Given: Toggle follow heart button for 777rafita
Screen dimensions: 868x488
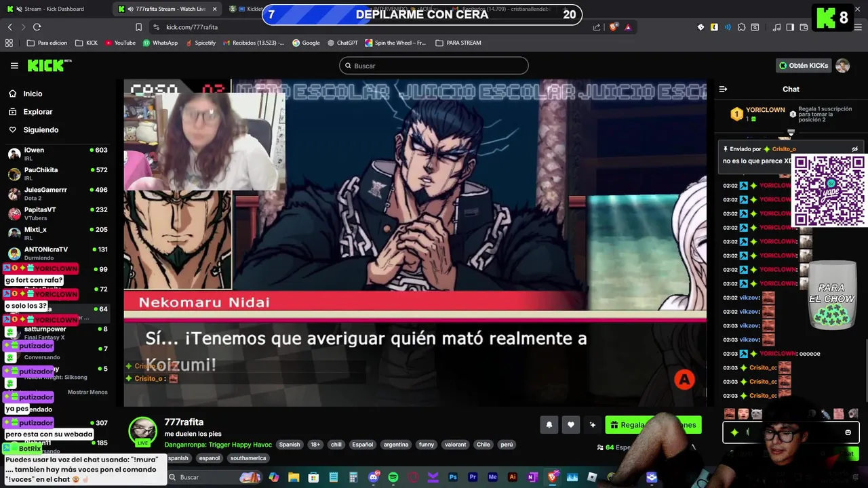Looking at the screenshot, I should pos(571,425).
